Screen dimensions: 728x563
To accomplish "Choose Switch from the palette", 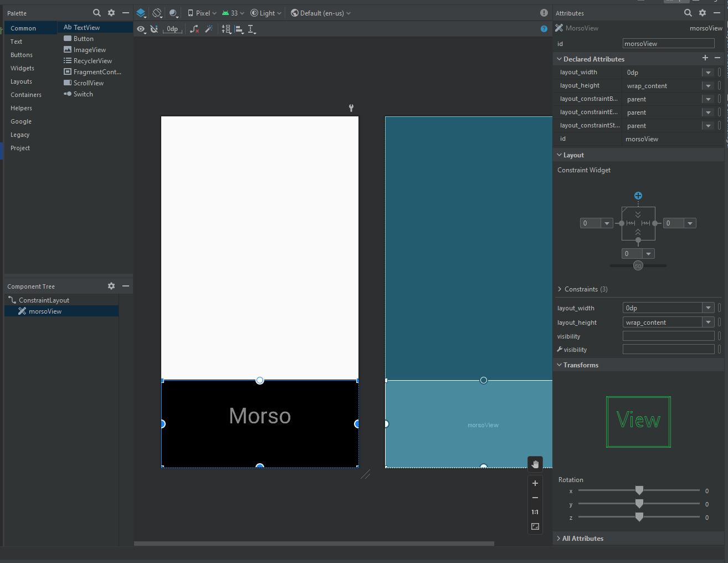I will pos(95,94).
